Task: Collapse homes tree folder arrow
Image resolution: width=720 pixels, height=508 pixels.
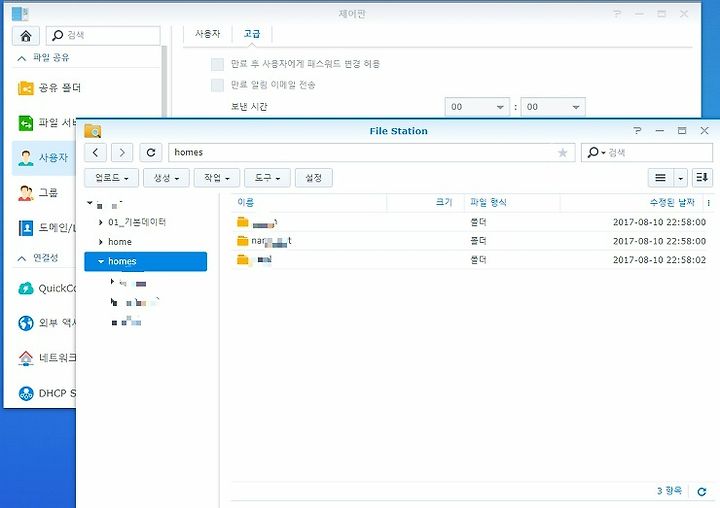Action: (101, 261)
